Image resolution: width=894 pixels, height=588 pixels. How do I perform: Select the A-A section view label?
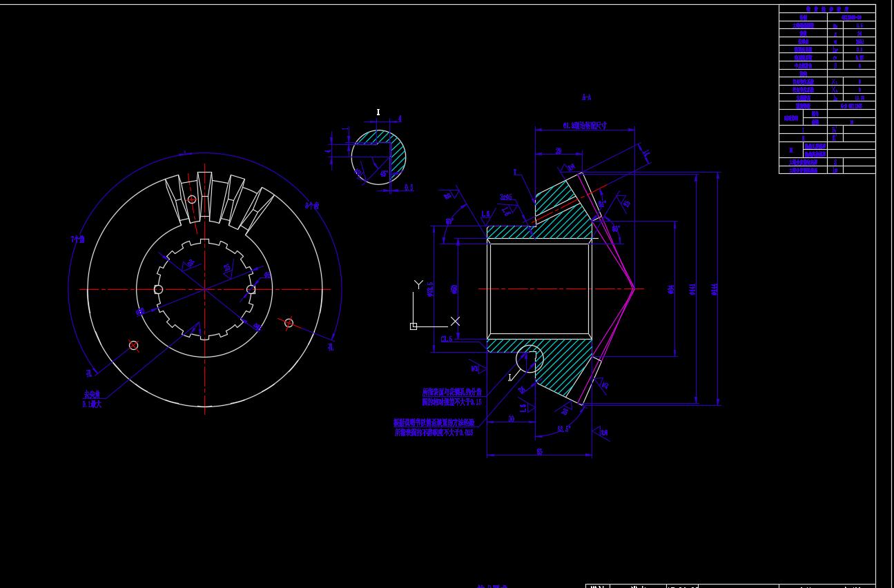click(x=586, y=98)
